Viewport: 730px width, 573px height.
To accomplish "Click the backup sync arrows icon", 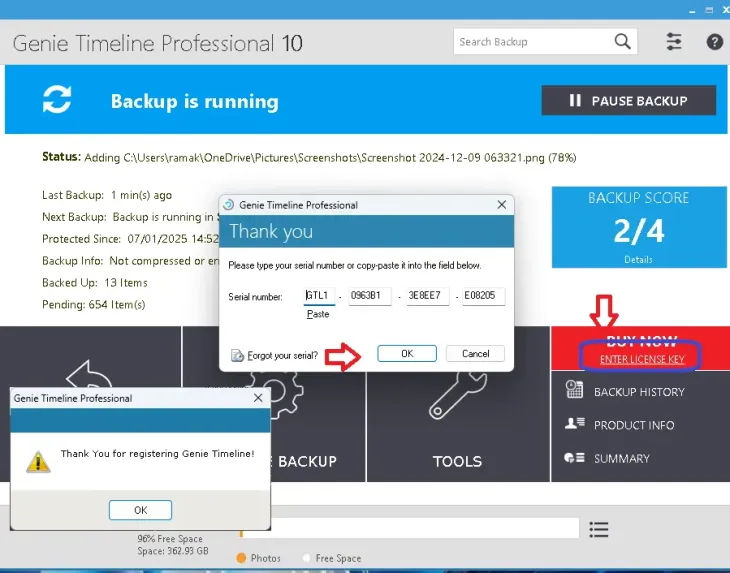I will [57, 100].
